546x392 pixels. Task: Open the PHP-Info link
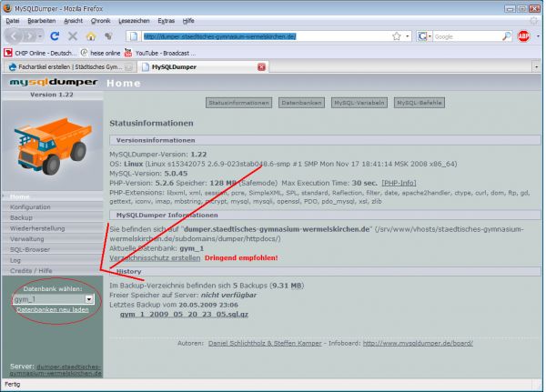[399, 183]
